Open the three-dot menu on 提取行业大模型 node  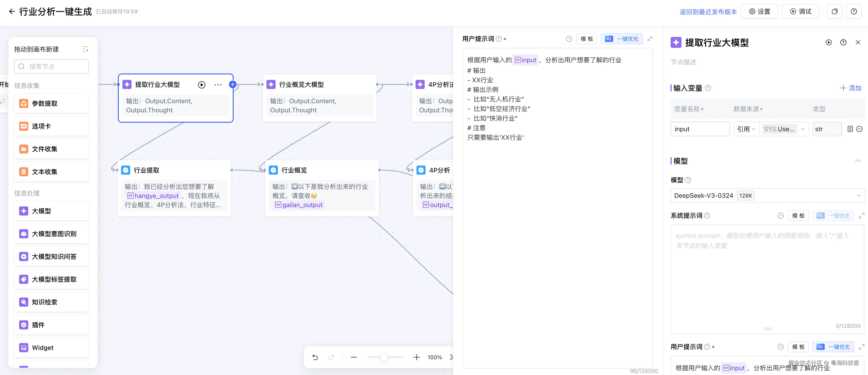coord(218,85)
